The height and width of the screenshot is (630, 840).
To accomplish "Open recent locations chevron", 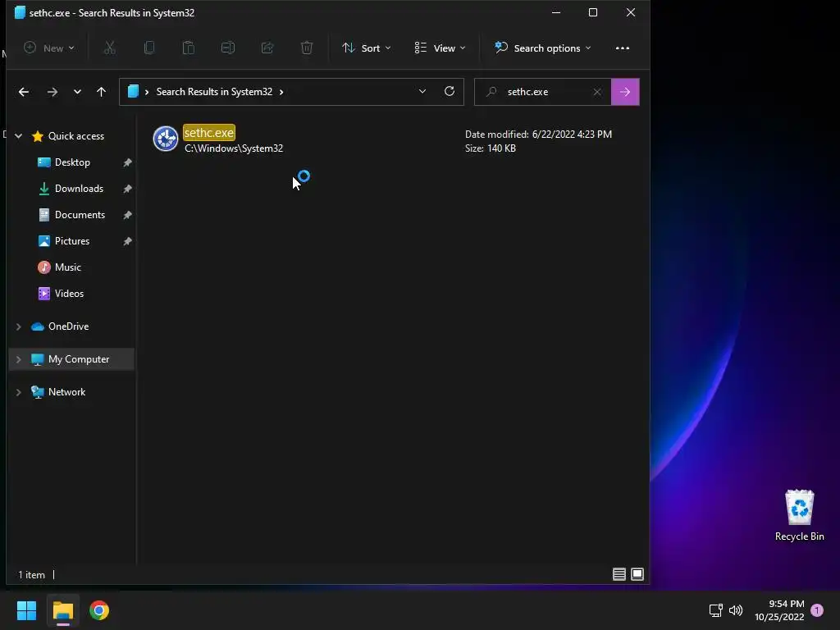I will (77, 92).
